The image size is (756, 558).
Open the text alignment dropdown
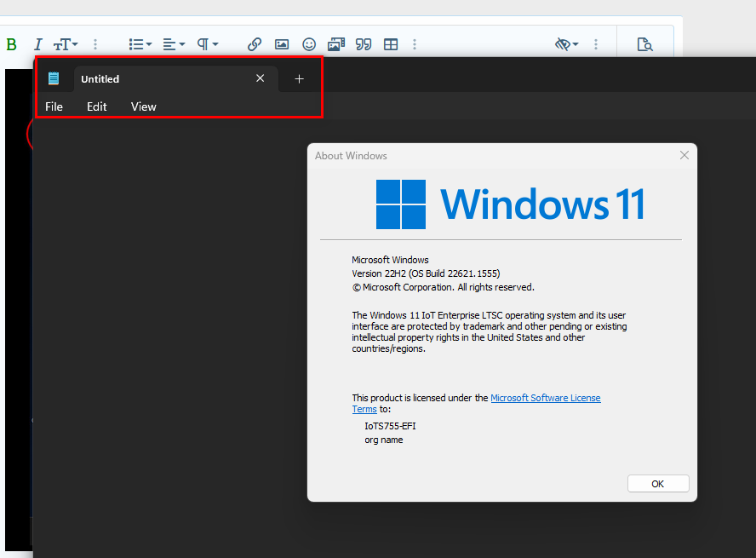pos(174,44)
